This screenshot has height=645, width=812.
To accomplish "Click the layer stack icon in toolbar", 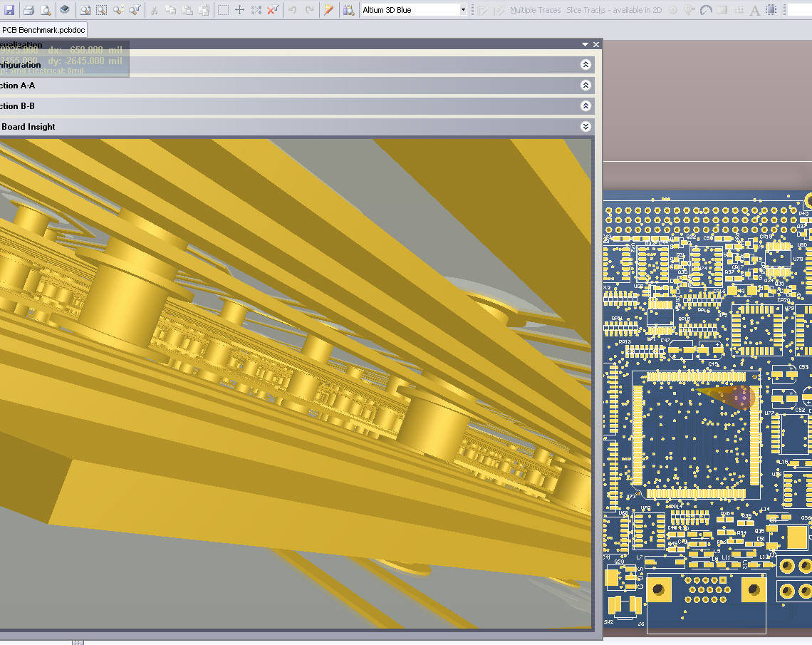I will [65, 9].
